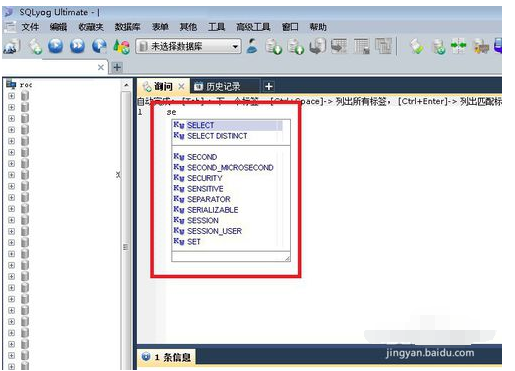Viewport: 515px width, 371px height.
Task: Close the current connection tab
Action: (x=101, y=67)
